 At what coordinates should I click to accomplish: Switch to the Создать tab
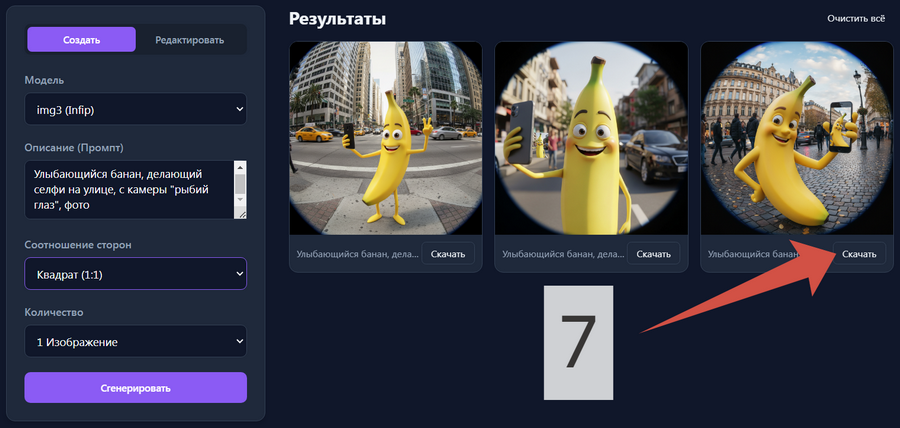click(81, 40)
